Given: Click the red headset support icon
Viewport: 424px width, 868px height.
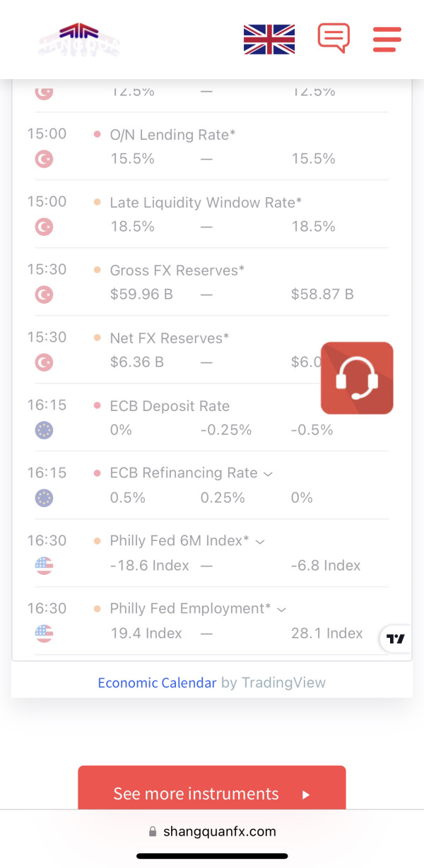Looking at the screenshot, I should pos(357,378).
